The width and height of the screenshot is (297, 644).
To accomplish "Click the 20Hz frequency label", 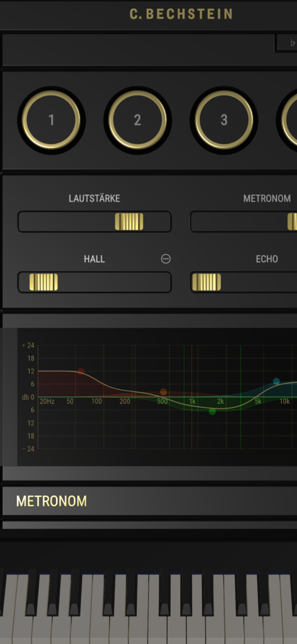I will (x=47, y=401).
